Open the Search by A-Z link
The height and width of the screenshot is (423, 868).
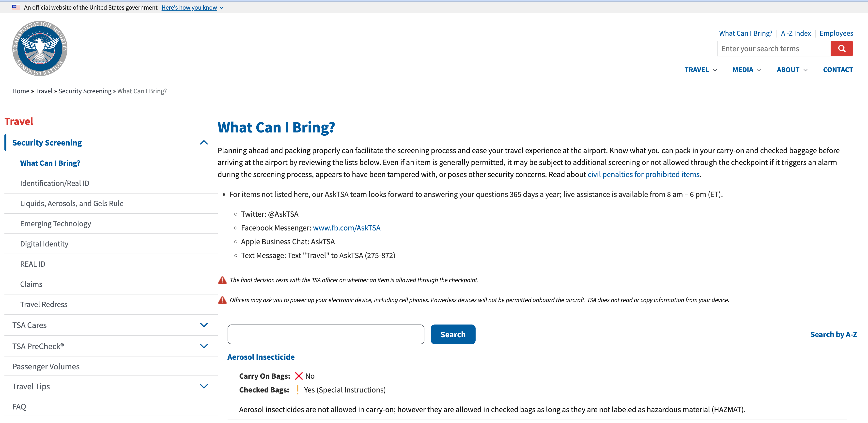(x=833, y=334)
